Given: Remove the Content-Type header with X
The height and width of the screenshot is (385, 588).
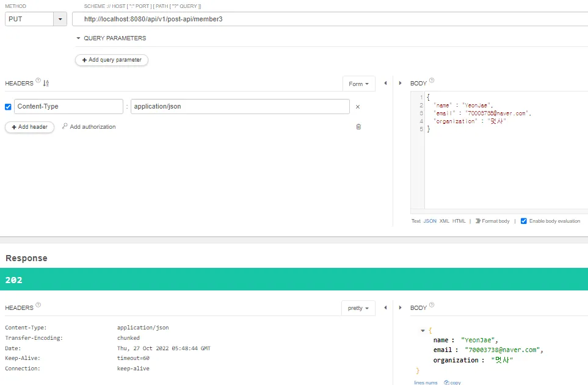Looking at the screenshot, I should pyautogui.click(x=358, y=107).
